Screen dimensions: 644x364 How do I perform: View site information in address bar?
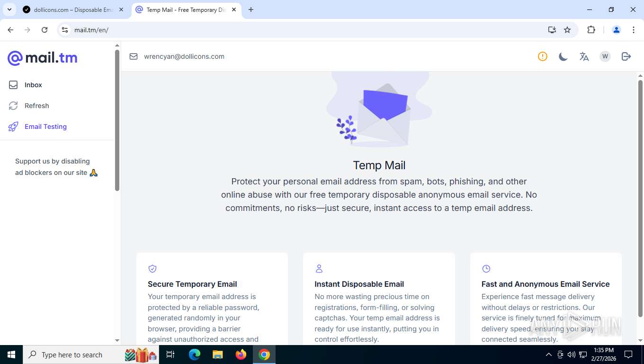pyautogui.click(x=65, y=30)
